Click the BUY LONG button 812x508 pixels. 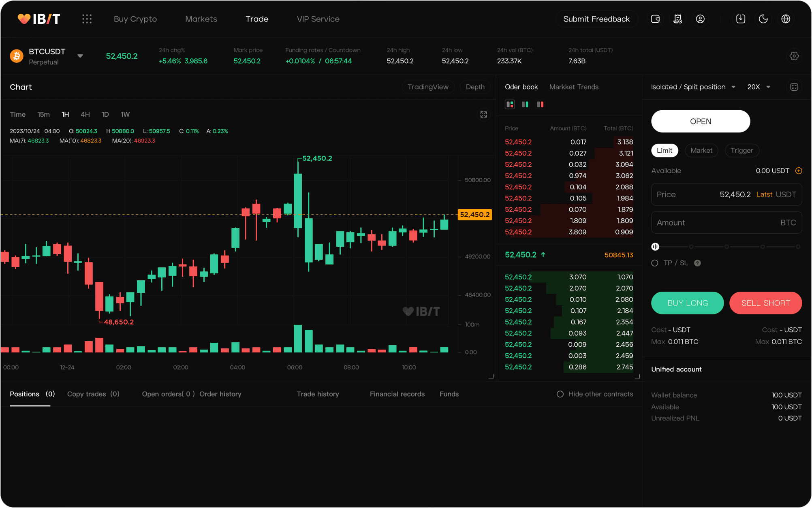click(x=687, y=303)
